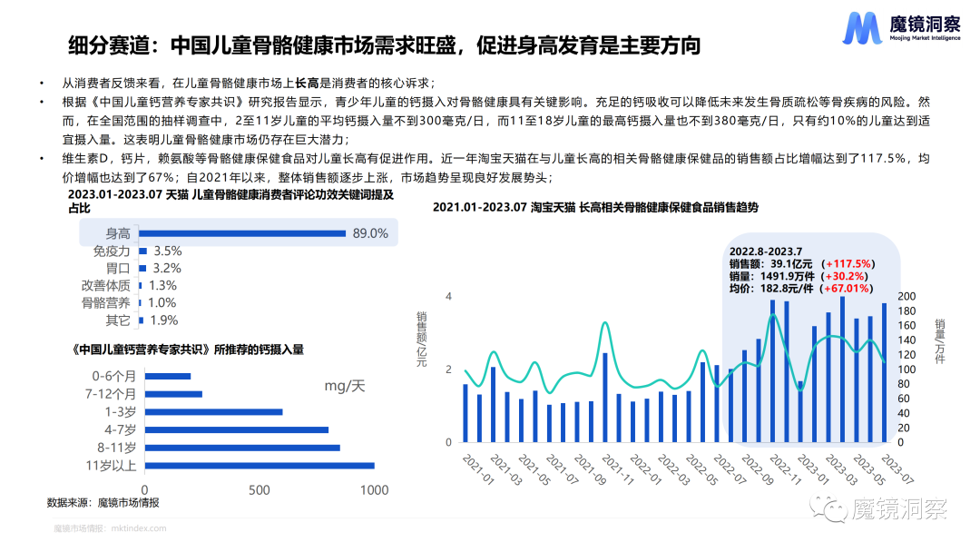
Task: Select the red +117.5% growth figure
Action: pyautogui.click(x=848, y=264)
